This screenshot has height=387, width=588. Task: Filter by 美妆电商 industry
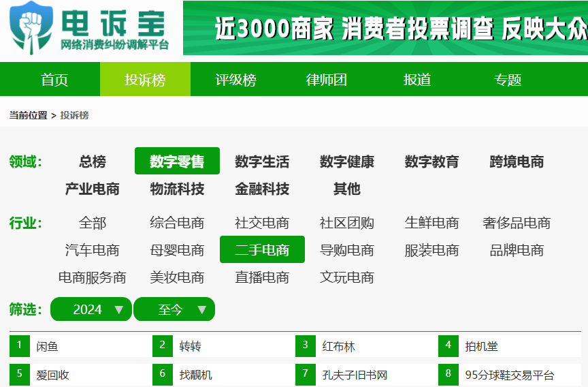point(177,277)
